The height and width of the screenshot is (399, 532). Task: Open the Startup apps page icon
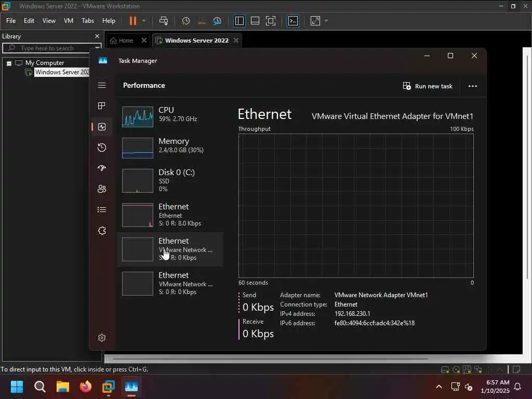click(x=102, y=168)
